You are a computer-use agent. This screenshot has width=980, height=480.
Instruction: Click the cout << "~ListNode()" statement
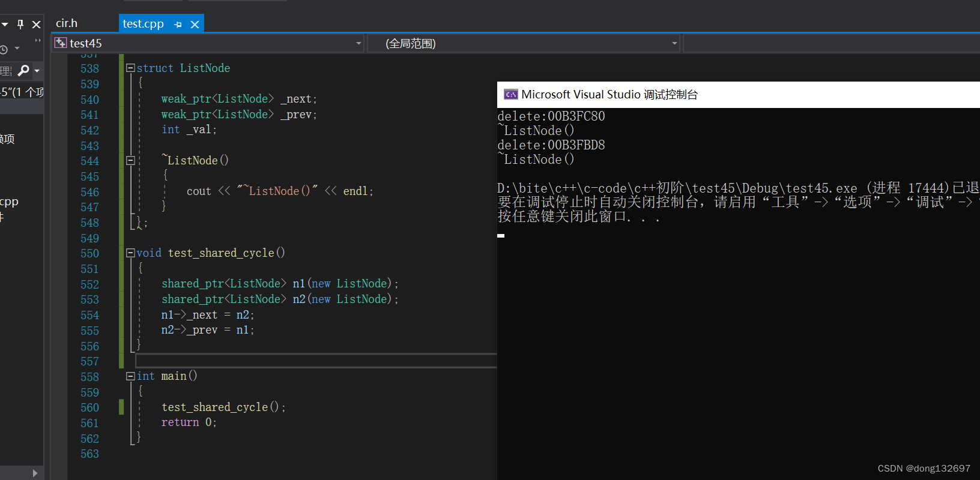(280, 191)
